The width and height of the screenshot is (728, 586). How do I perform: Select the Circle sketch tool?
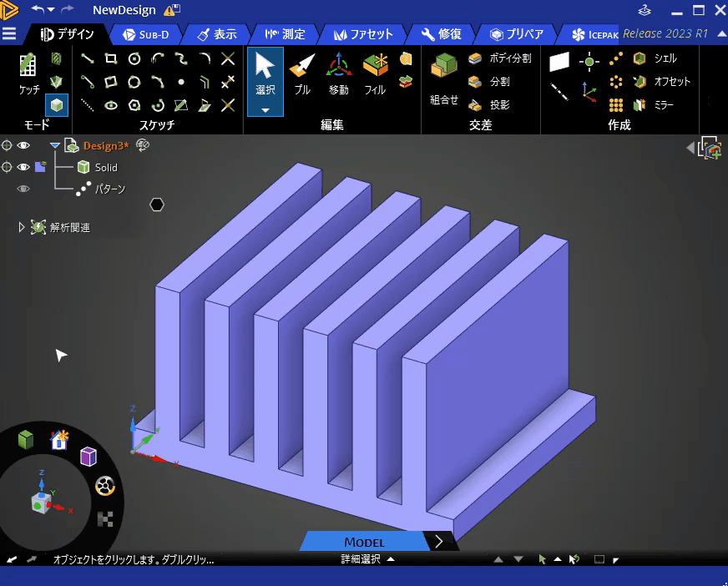[x=134, y=58]
